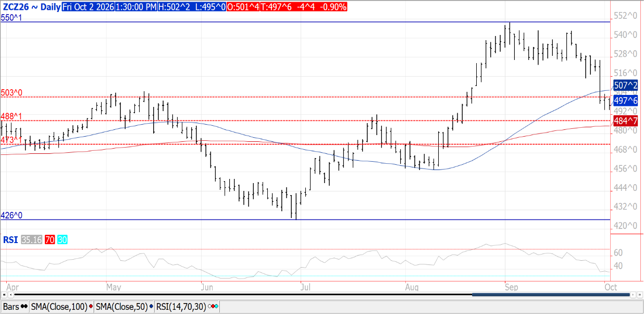Select the Bars study tab

pyautogui.click(x=15, y=306)
